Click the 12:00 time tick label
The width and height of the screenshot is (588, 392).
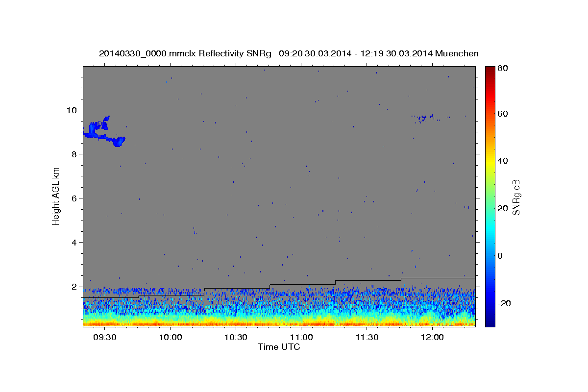tap(432, 338)
